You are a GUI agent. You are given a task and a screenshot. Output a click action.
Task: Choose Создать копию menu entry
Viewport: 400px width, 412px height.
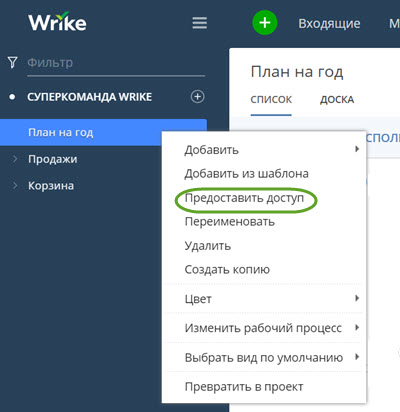(x=227, y=269)
